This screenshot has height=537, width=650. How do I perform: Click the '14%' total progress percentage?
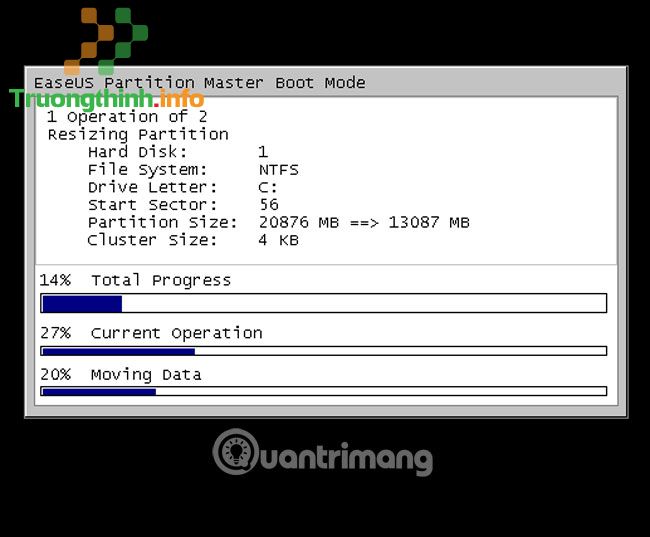[55, 280]
